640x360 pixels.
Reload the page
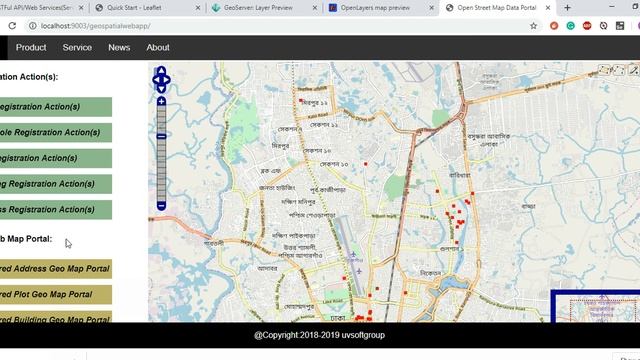12,26
